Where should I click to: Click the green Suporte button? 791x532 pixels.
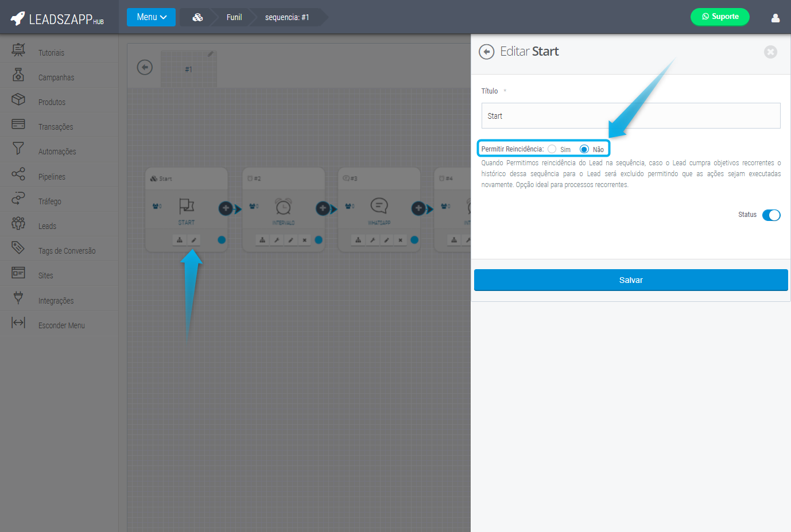pyautogui.click(x=720, y=17)
